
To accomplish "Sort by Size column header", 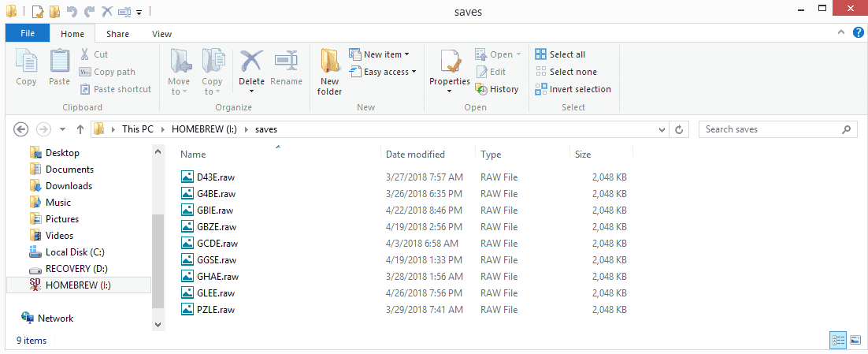I will (x=583, y=155).
